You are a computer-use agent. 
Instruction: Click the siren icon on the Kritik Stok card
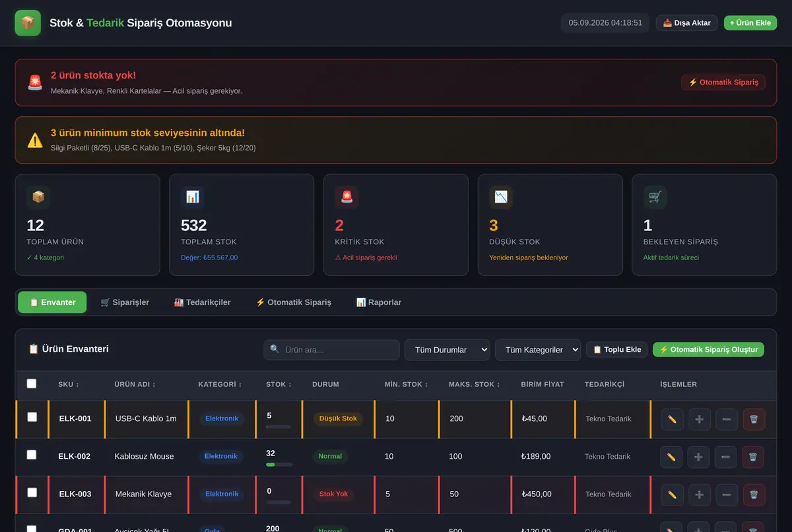click(x=346, y=197)
